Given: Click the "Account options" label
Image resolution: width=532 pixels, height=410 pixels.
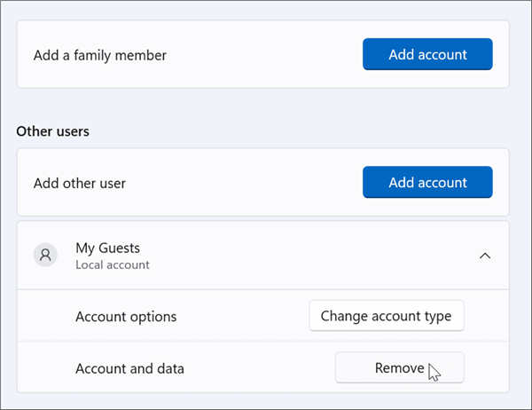Looking at the screenshot, I should [x=126, y=317].
